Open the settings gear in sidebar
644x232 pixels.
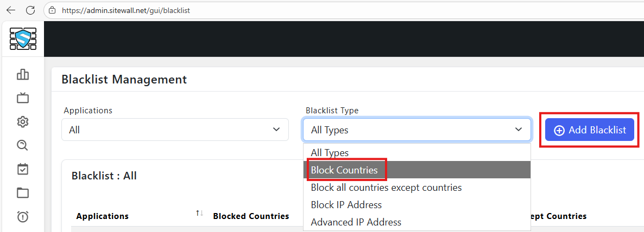pos(23,121)
